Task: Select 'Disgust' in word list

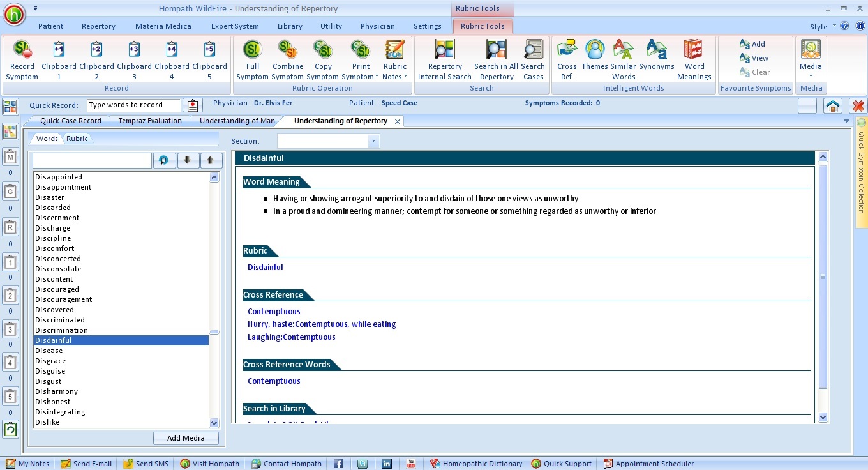Action: tap(121, 381)
